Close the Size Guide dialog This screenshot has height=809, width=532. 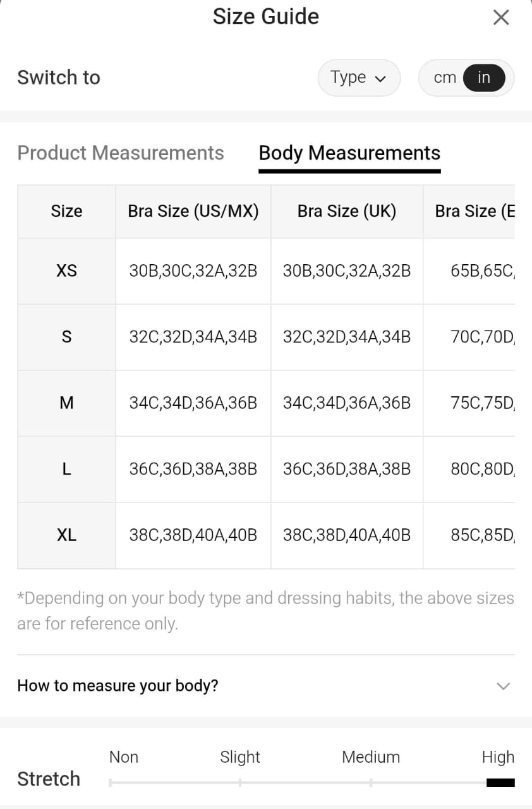(500, 18)
